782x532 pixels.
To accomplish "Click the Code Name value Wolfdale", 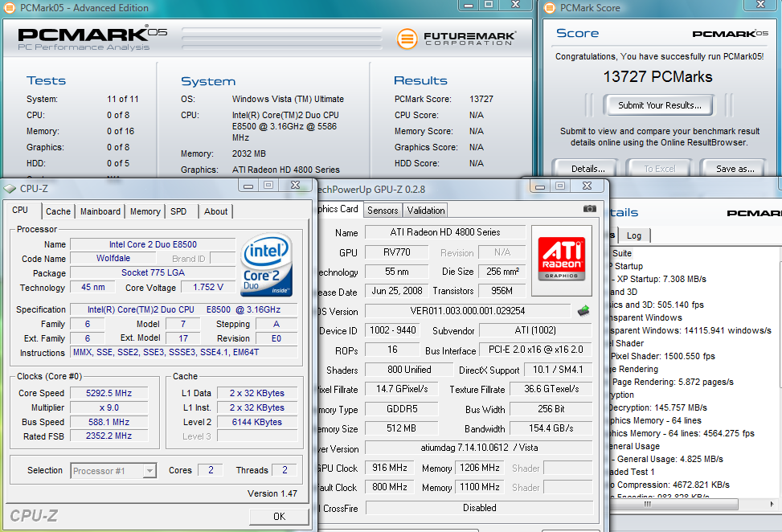I will click(x=113, y=258).
